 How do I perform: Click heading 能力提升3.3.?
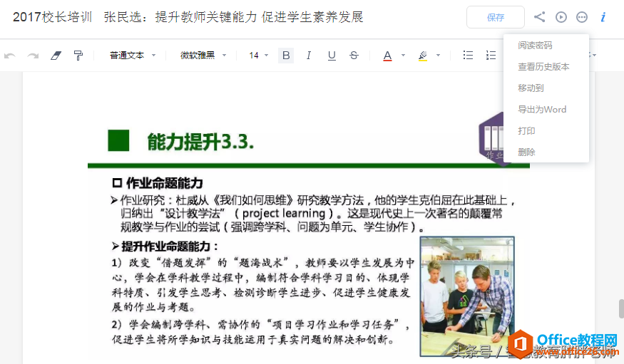(200, 142)
